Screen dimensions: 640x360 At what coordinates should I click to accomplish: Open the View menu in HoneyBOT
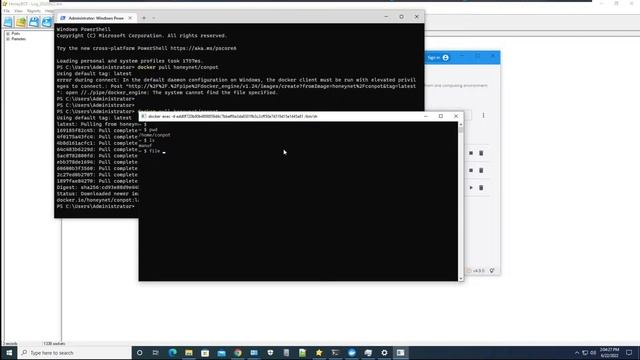(18, 11)
